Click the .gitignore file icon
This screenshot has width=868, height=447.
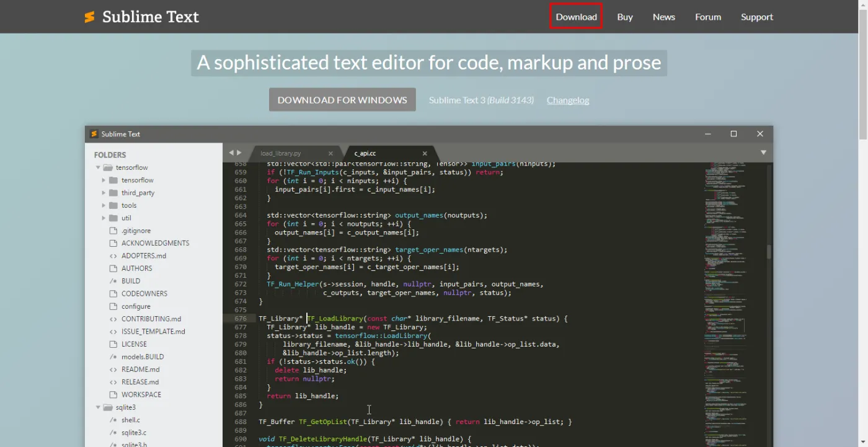coord(113,231)
